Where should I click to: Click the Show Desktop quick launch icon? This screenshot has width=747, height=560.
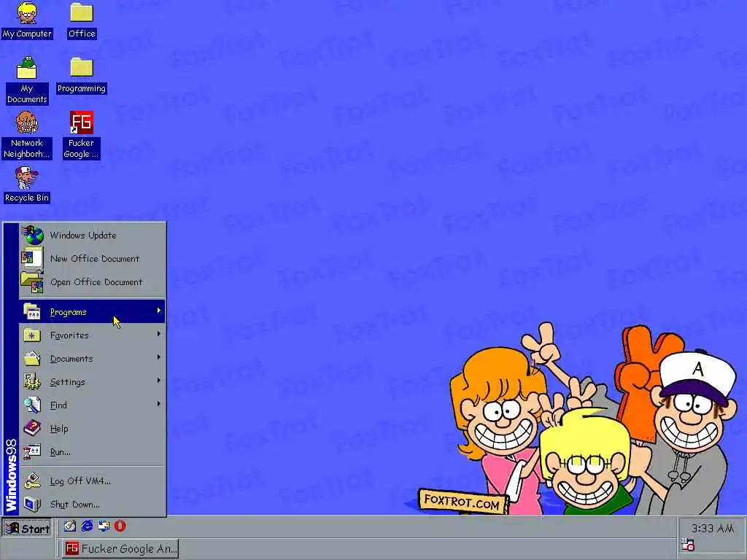pos(70,526)
